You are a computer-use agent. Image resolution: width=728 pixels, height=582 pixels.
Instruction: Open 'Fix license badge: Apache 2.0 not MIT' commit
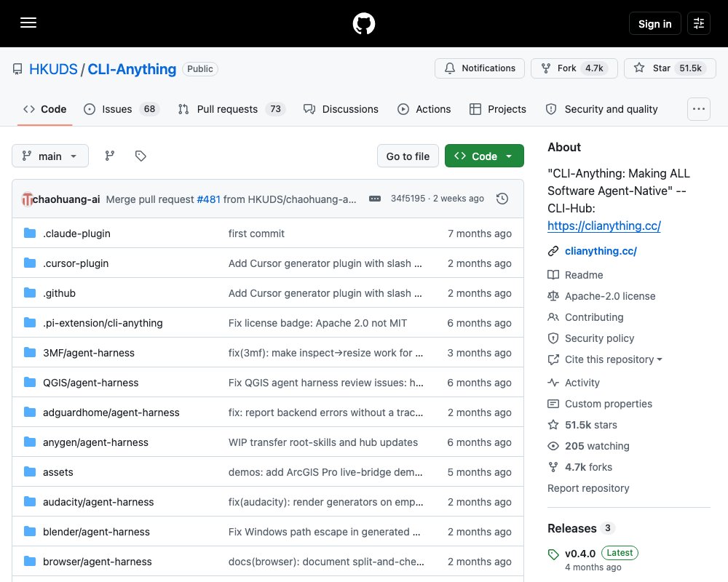click(x=317, y=323)
